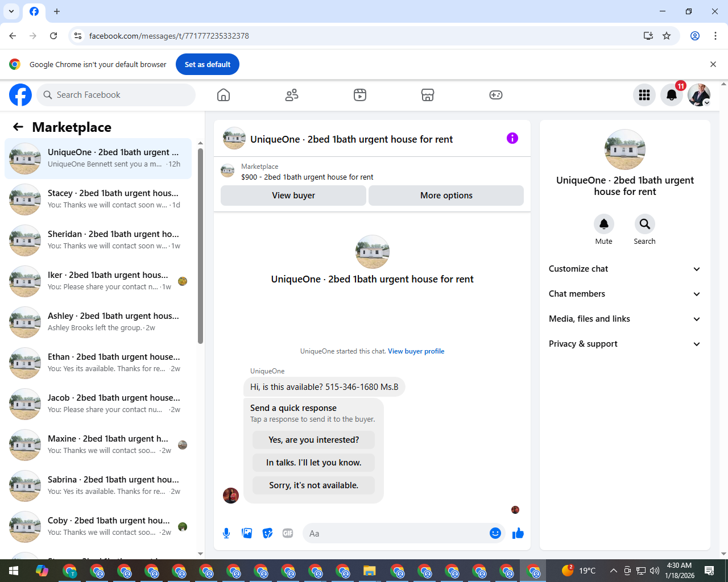Open the purple conversation information icon
This screenshot has width=728, height=582.
512,138
